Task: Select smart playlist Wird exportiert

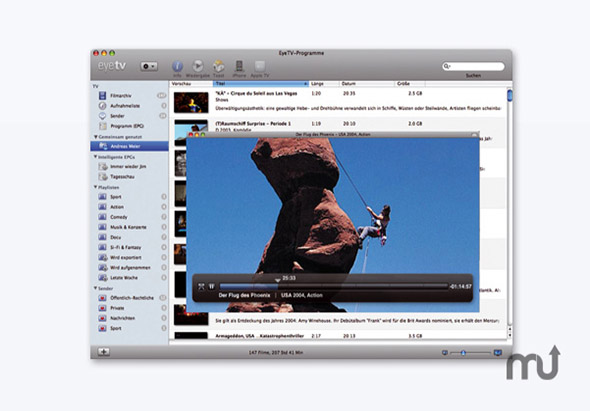Action: click(x=125, y=258)
